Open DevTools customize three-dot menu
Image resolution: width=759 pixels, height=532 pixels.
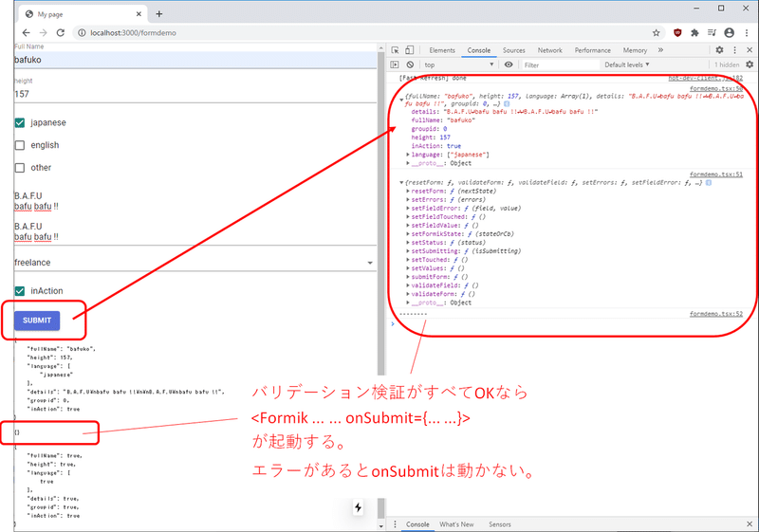[x=734, y=50]
